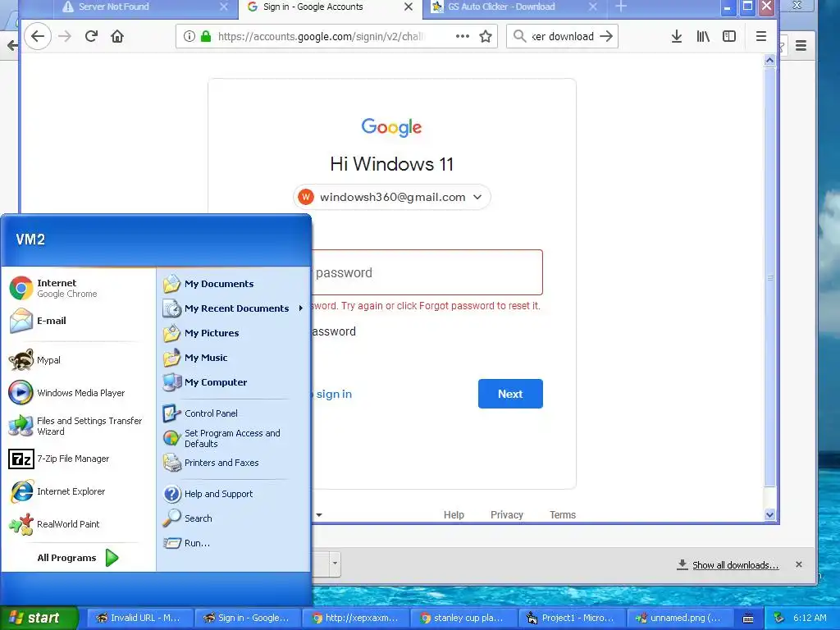Show site information icon in address bar
Viewport: 840px width, 630px height.
click(189, 36)
